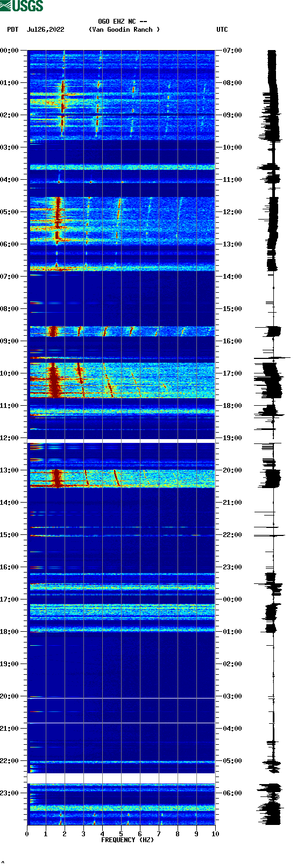Image resolution: width=297 pixels, height=868 pixels.
Task: Click the seismogram waveform trace beside the spectrogram
Action: click(273, 437)
